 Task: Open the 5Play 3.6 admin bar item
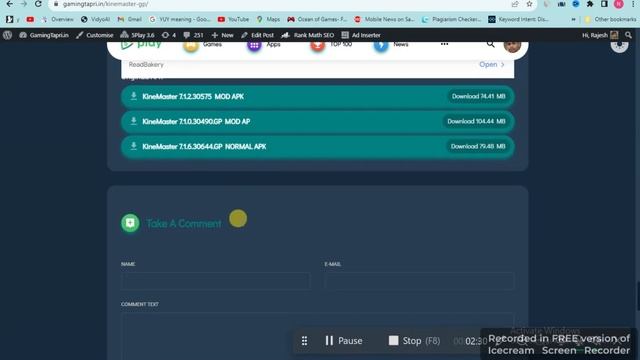coord(138,35)
